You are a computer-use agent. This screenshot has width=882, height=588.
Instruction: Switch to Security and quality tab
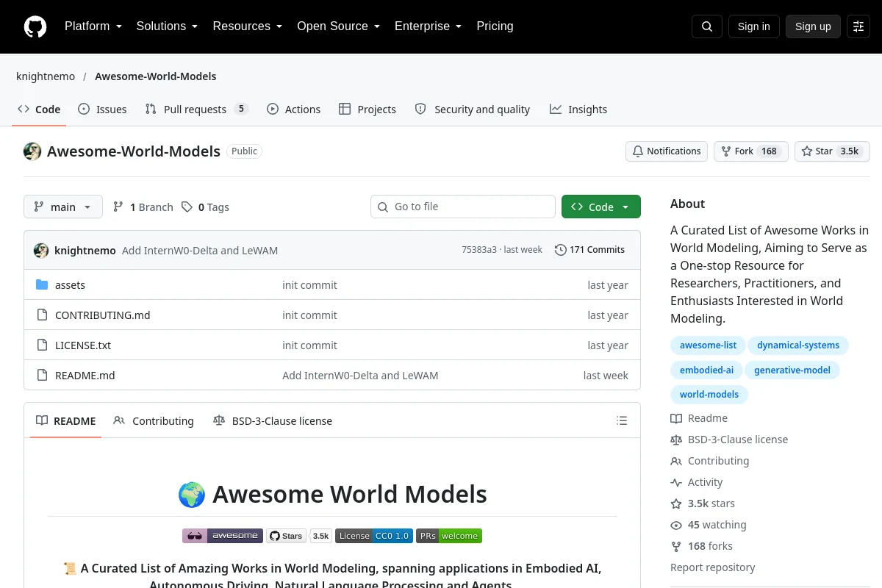tap(473, 110)
